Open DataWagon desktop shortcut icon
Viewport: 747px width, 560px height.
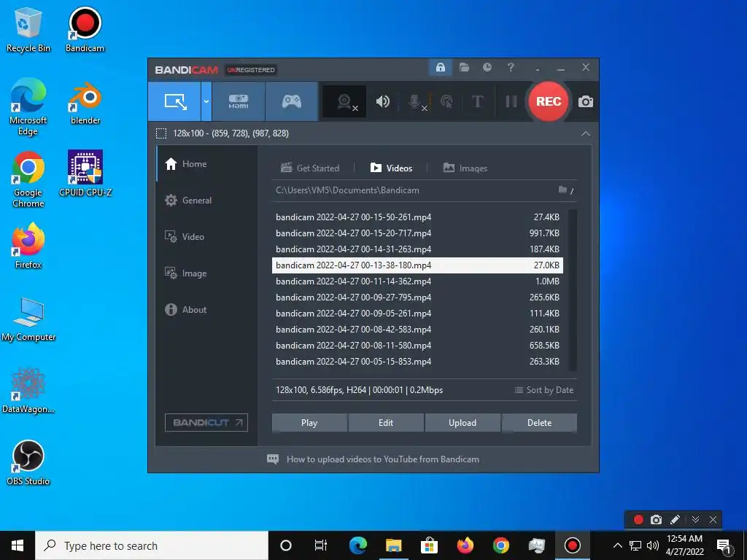tap(28, 391)
